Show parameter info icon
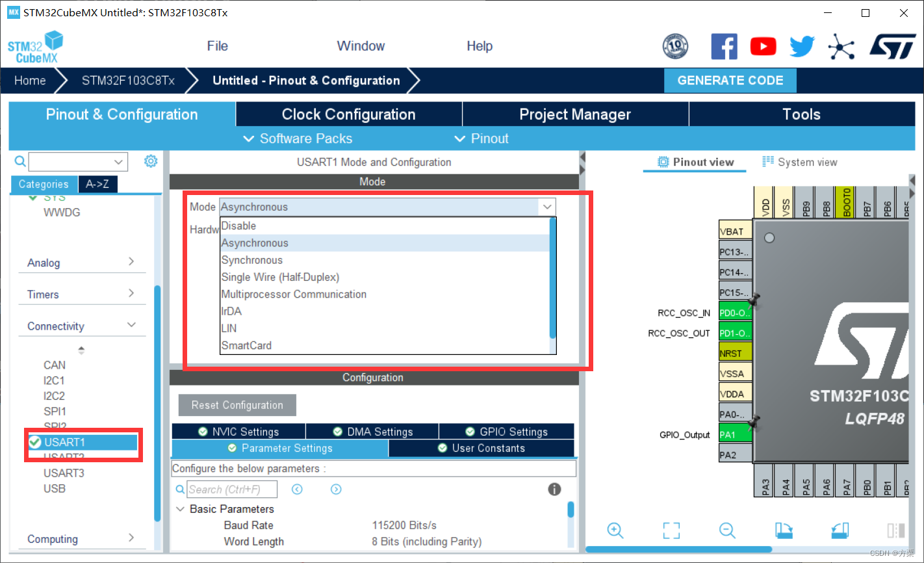The height and width of the screenshot is (563, 924). [x=554, y=490]
